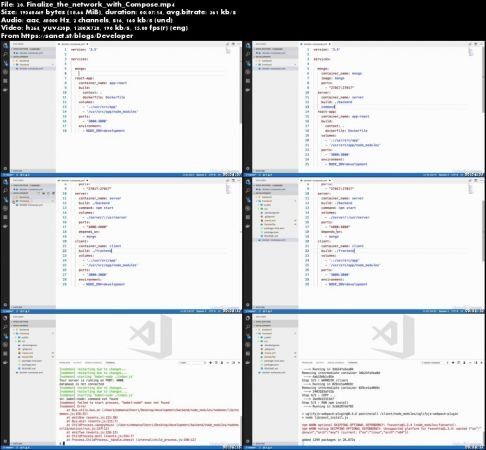Open Source Control in third thumbnail's activity bar
Image resolution: width=486 pixels, height=450 pixels.
pyautogui.click(x=5, y=199)
